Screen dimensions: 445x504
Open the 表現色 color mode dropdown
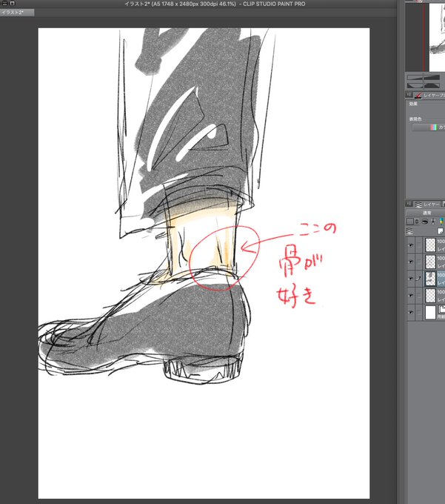[x=429, y=127]
